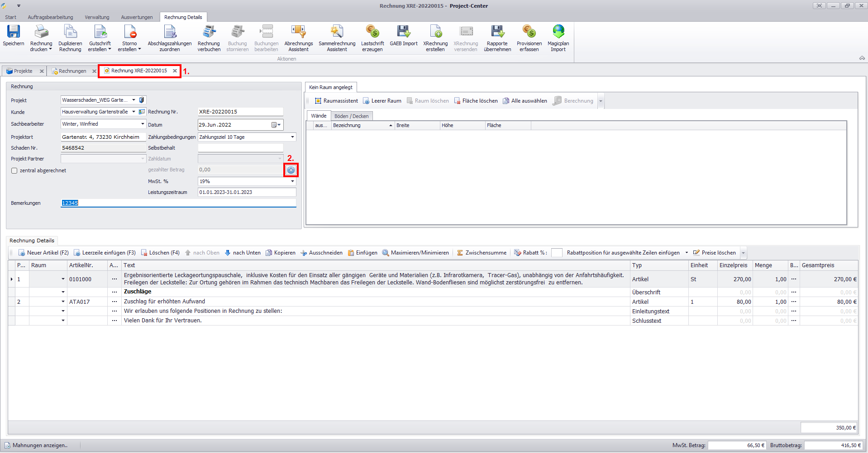Open the Zahlungsbedingungen dropdown
The height and width of the screenshot is (453, 868).
point(292,137)
